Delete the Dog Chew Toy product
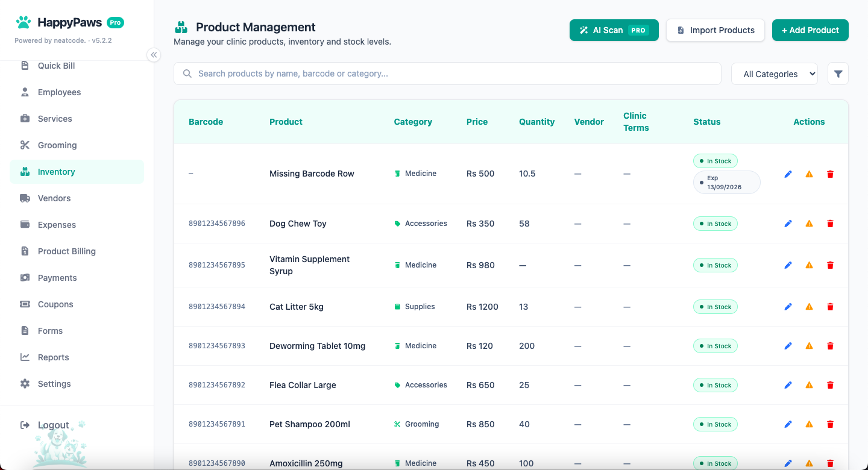Screen dimensions: 868x470 [830, 224]
